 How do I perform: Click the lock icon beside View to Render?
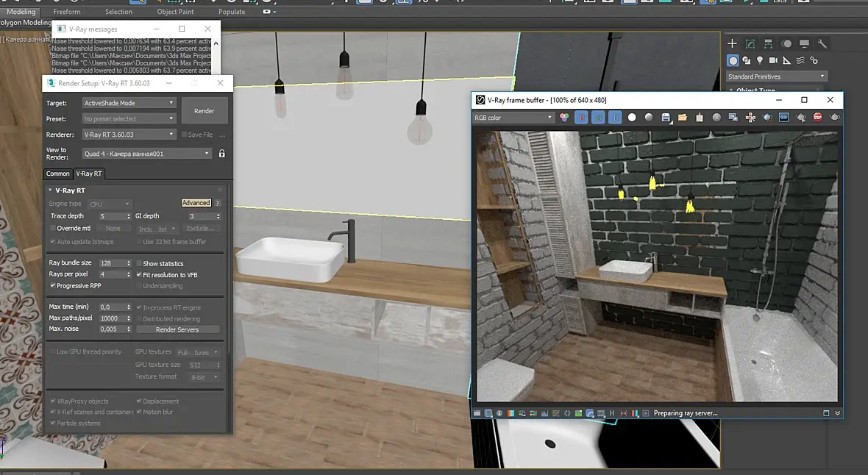(221, 154)
